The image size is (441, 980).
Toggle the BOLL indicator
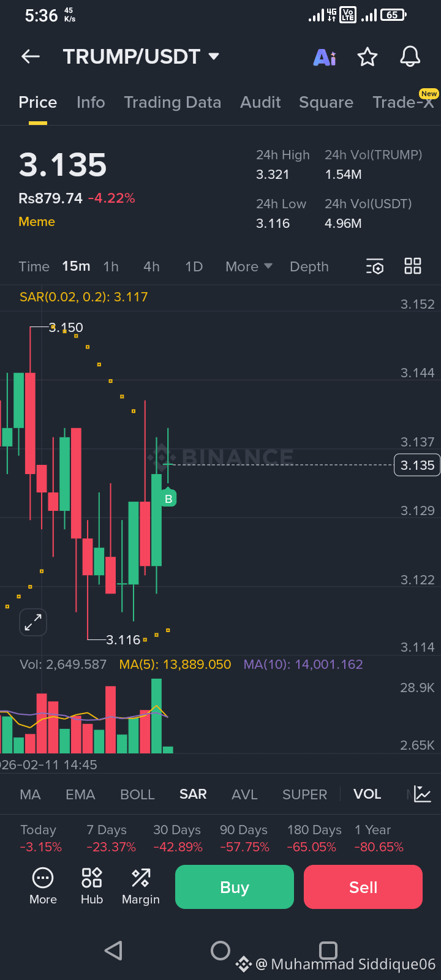pos(137,794)
